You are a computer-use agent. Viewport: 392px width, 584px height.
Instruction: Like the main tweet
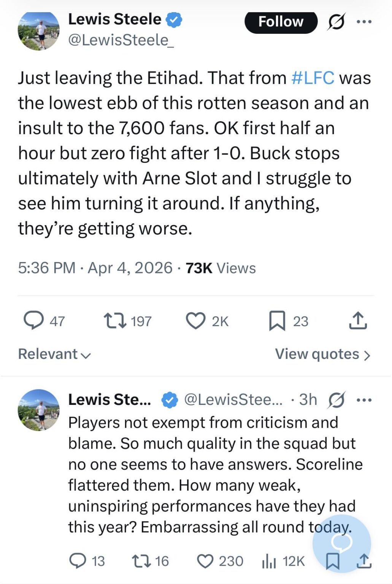tap(197, 321)
